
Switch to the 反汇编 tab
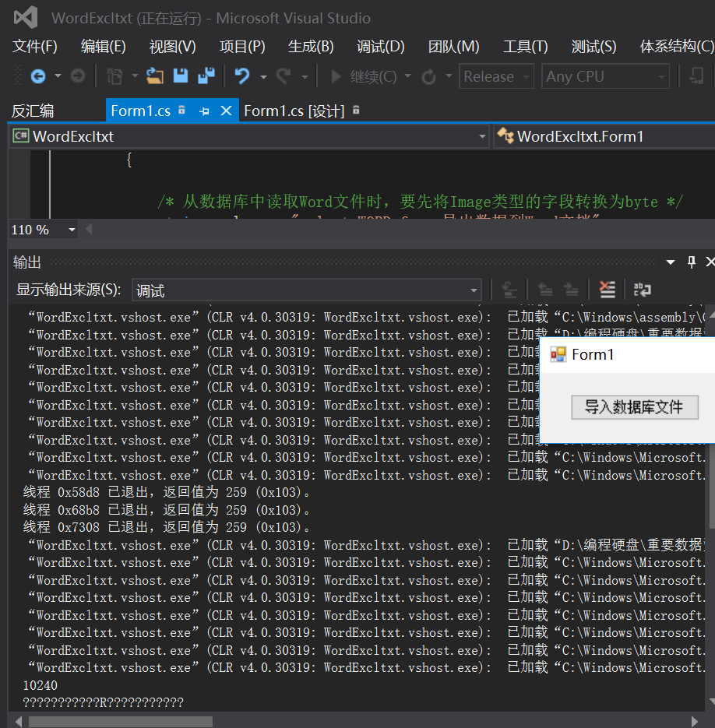(x=33, y=111)
